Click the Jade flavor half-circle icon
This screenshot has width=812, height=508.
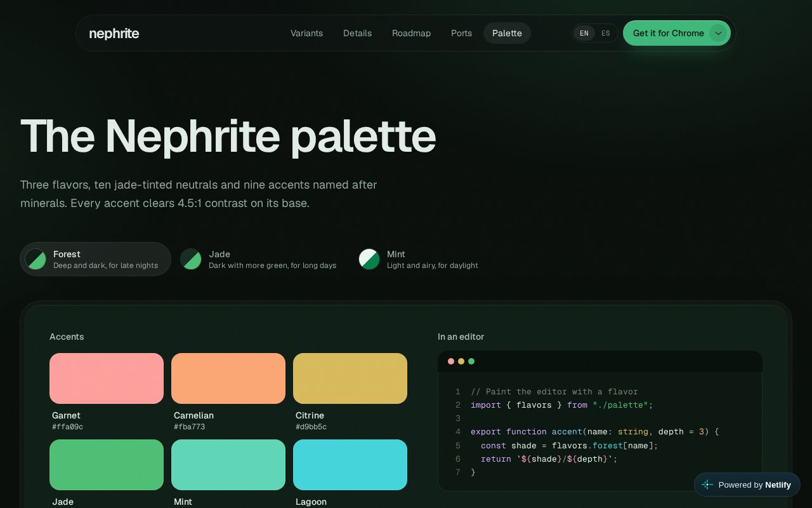(x=191, y=259)
